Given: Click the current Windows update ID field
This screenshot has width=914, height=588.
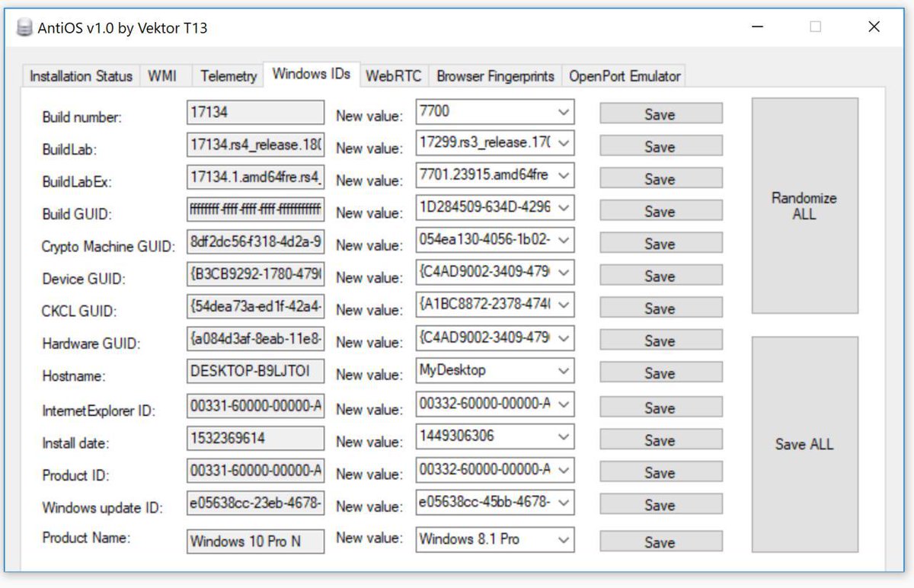Looking at the screenshot, I should pos(255,503).
